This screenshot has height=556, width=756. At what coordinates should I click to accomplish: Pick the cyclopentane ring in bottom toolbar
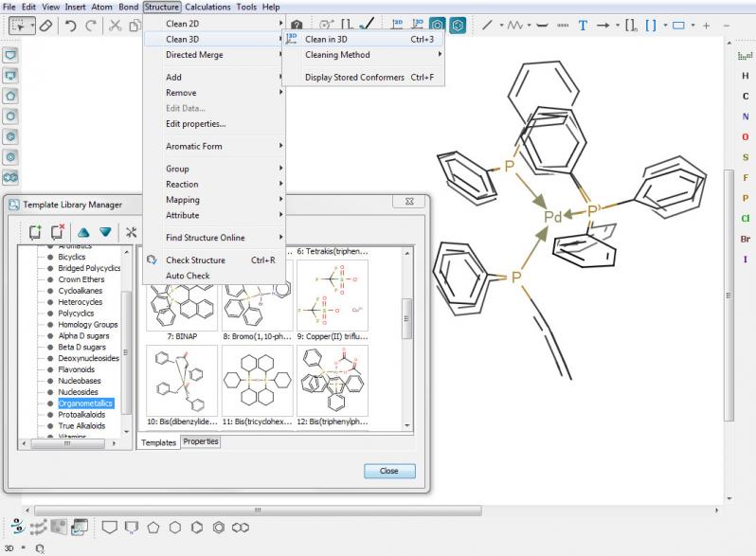click(153, 528)
